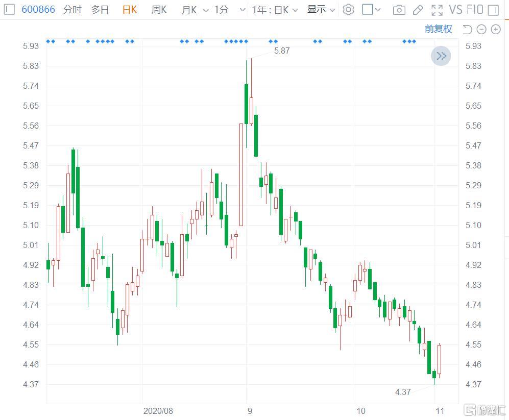Click the highest candlestick near 5.87
This screenshot has height=420, width=509.
(x=251, y=110)
